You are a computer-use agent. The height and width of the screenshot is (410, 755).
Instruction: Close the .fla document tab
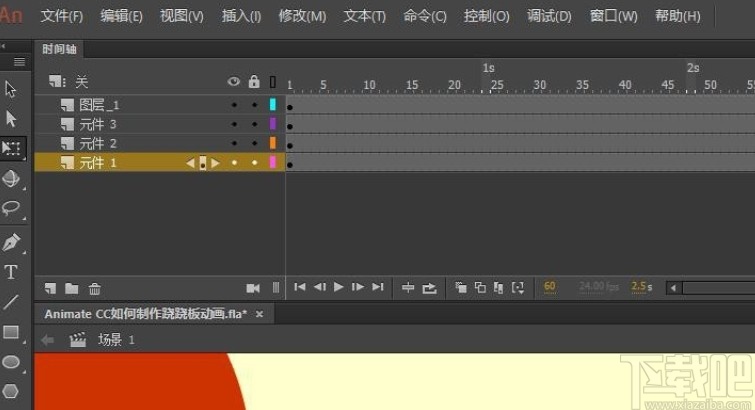[x=260, y=314]
